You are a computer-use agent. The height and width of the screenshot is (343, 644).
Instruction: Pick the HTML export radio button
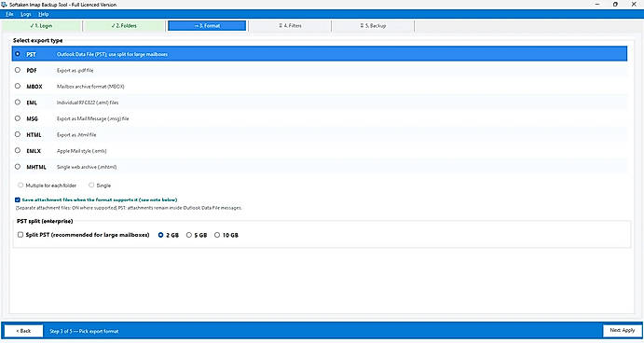18,134
